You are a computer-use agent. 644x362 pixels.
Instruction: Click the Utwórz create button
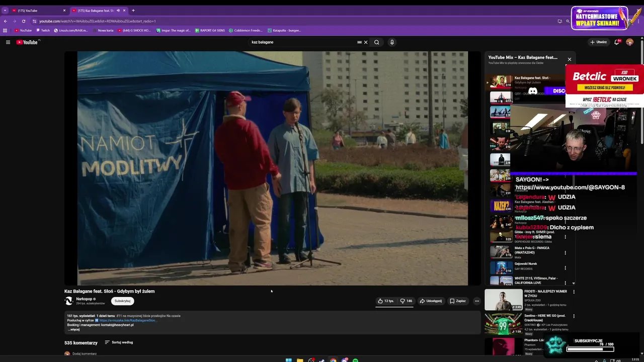click(x=598, y=42)
